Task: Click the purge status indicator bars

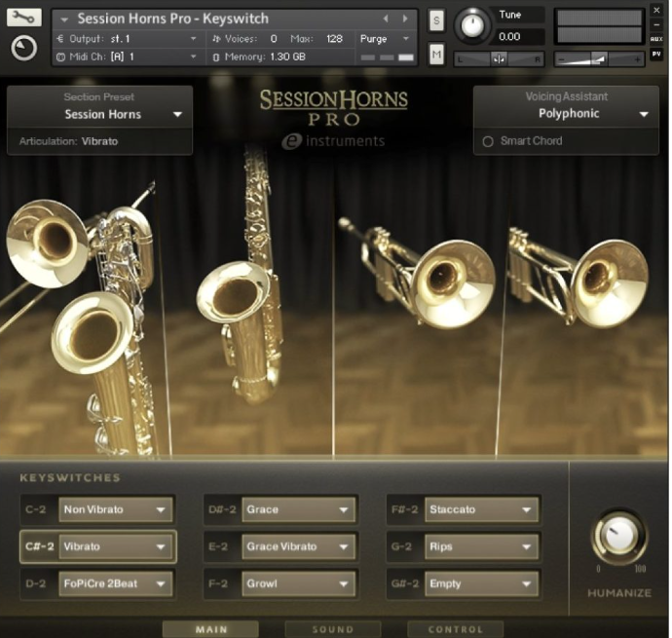Action: point(387,57)
